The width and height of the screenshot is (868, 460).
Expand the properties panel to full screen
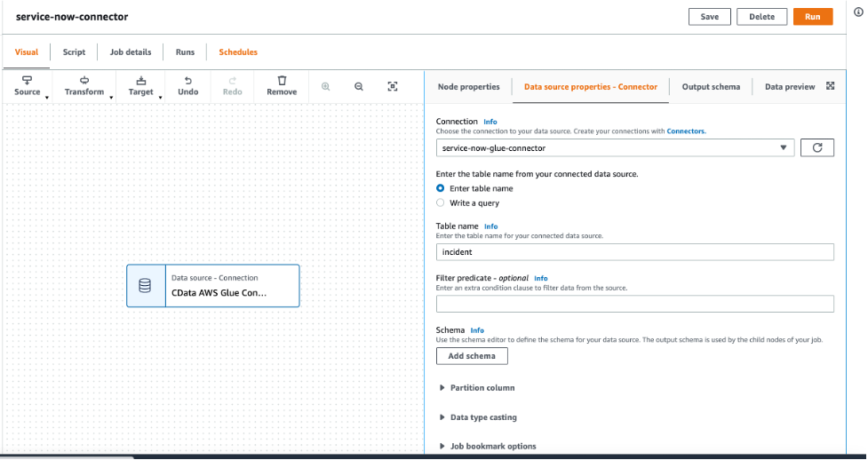830,86
